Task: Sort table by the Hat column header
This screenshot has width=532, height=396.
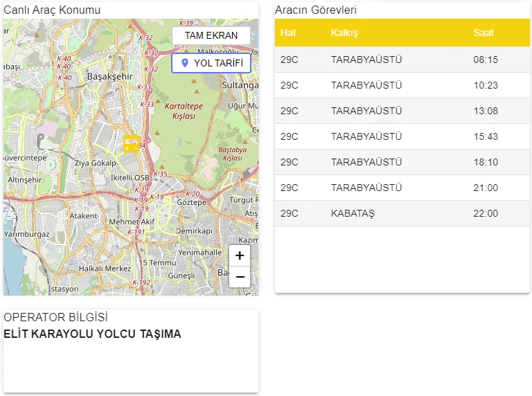Action: [x=288, y=33]
